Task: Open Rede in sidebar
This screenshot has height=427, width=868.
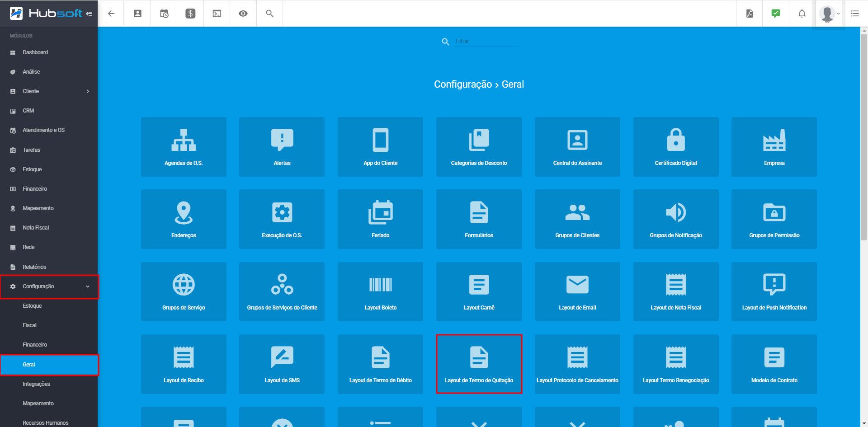Action: [49, 247]
